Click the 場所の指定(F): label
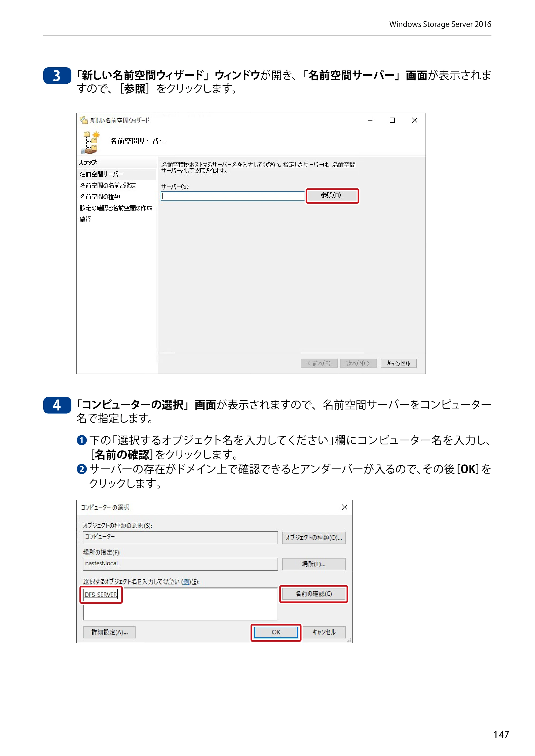 tap(102, 552)
